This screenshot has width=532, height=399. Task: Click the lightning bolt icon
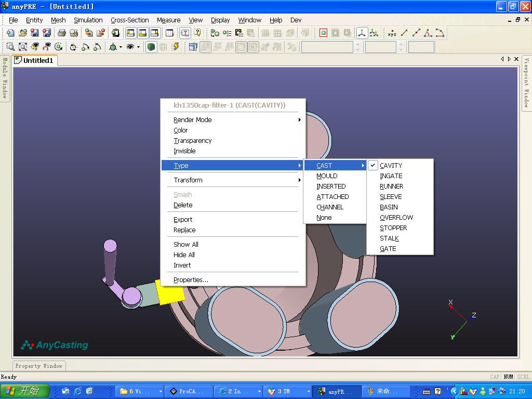tap(175, 47)
